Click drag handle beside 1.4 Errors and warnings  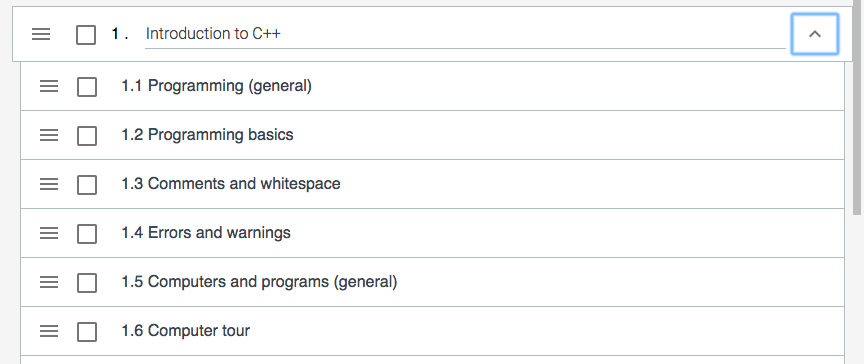coord(49,233)
